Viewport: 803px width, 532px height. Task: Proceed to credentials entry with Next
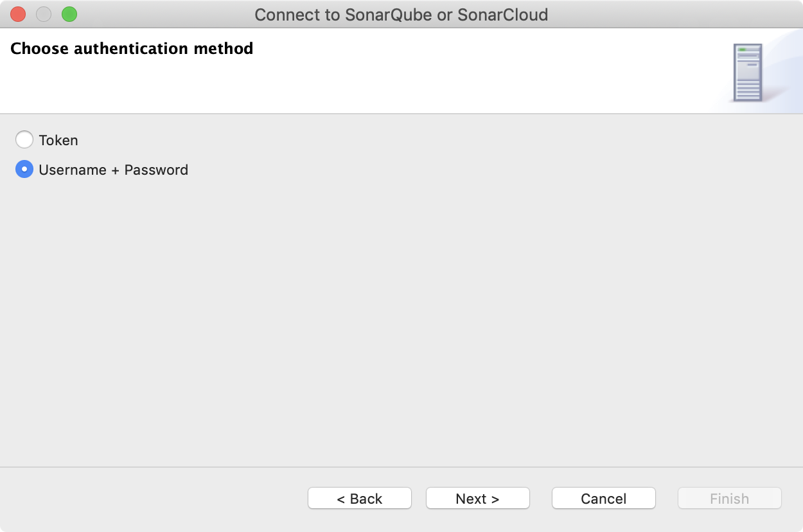pyautogui.click(x=477, y=498)
